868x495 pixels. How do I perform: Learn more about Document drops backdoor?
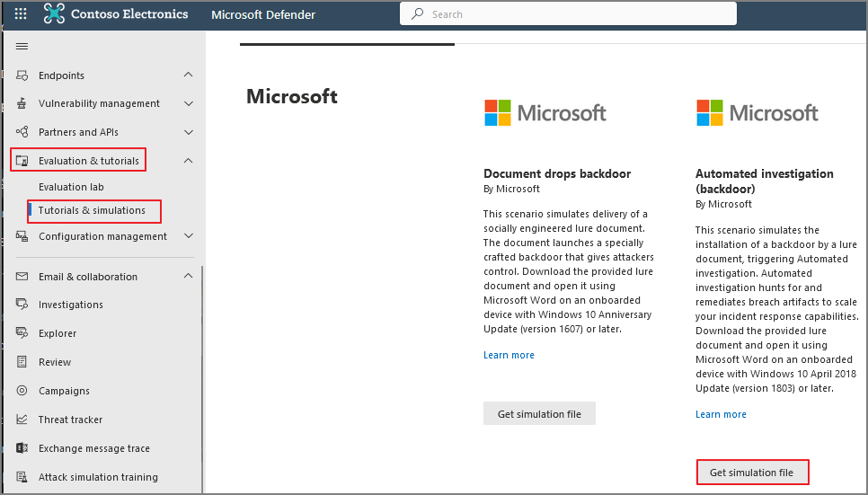click(509, 355)
